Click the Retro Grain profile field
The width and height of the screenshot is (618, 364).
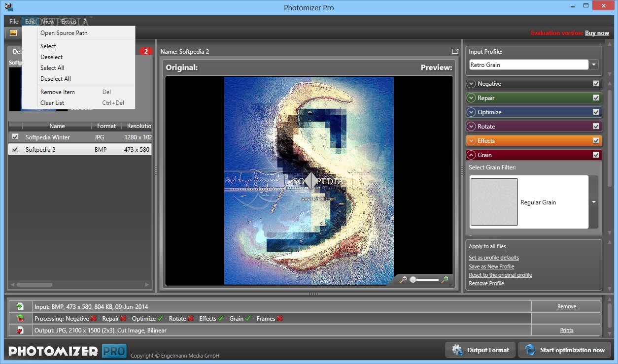529,65
